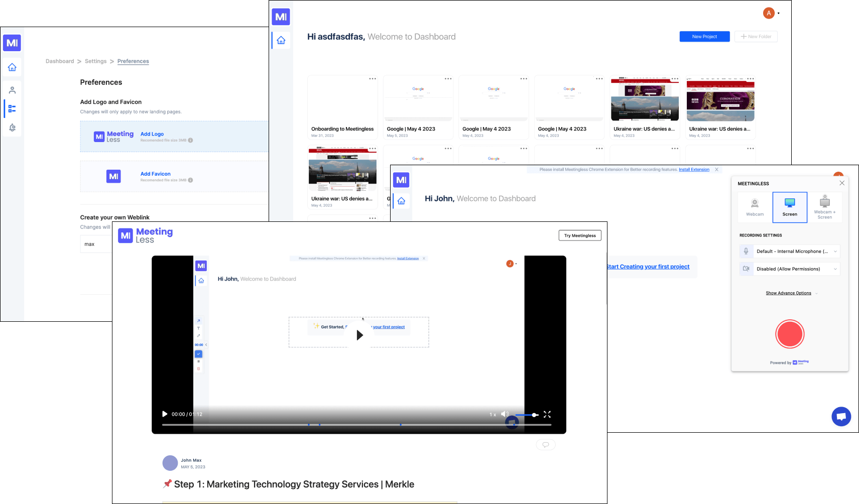Screen dimensions: 859x504
Task: Select Webcam recording mode
Action: pos(755,207)
